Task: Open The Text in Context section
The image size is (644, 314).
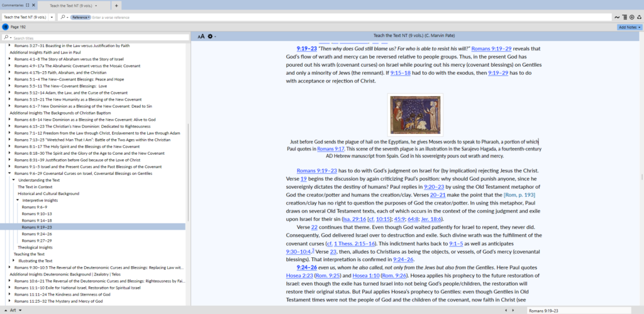Action: [x=35, y=187]
